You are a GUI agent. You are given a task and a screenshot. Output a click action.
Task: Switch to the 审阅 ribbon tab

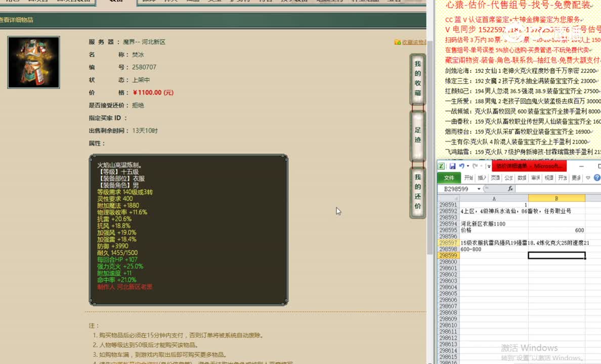point(535,178)
